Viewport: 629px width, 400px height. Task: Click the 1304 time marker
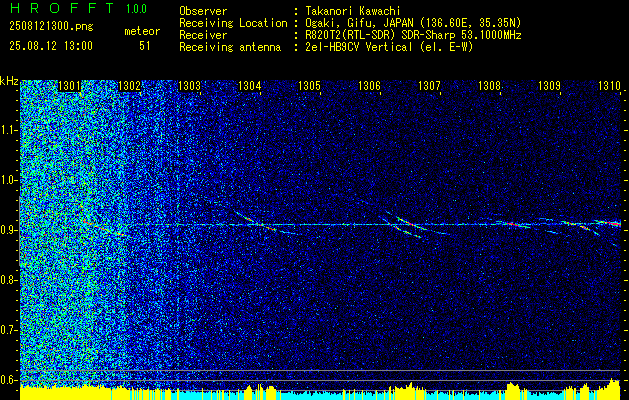click(250, 85)
